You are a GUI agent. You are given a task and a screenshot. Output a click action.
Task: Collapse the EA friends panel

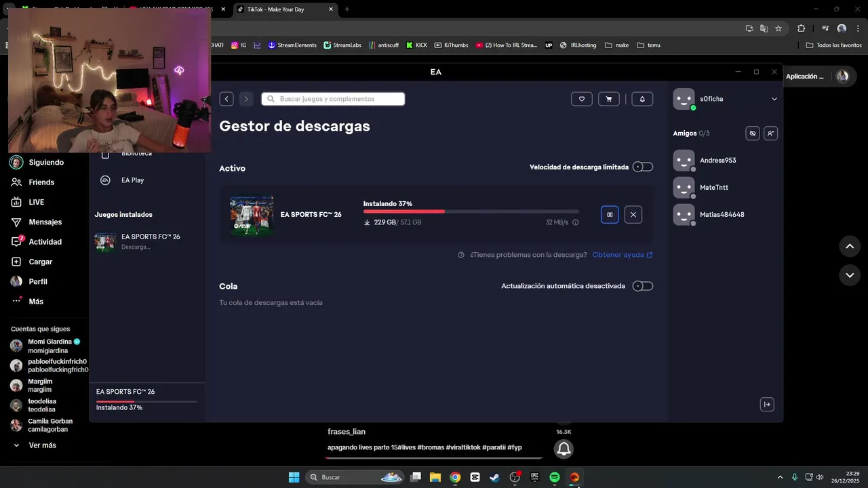point(767,405)
